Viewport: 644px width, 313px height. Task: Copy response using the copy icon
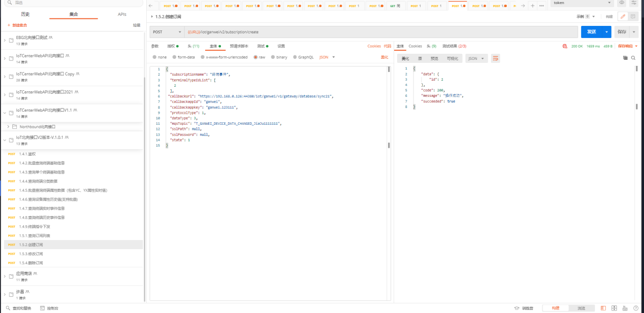click(x=625, y=58)
